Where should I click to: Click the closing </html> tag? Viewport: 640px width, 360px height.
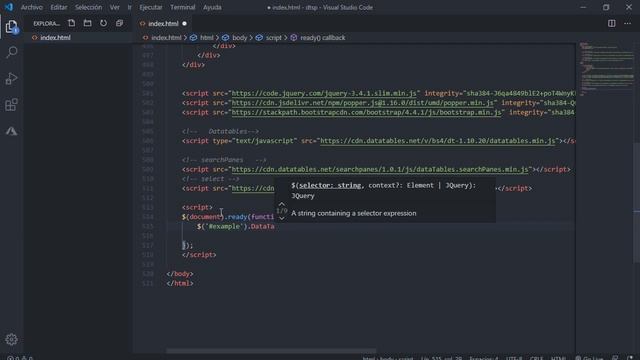[180, 283]
